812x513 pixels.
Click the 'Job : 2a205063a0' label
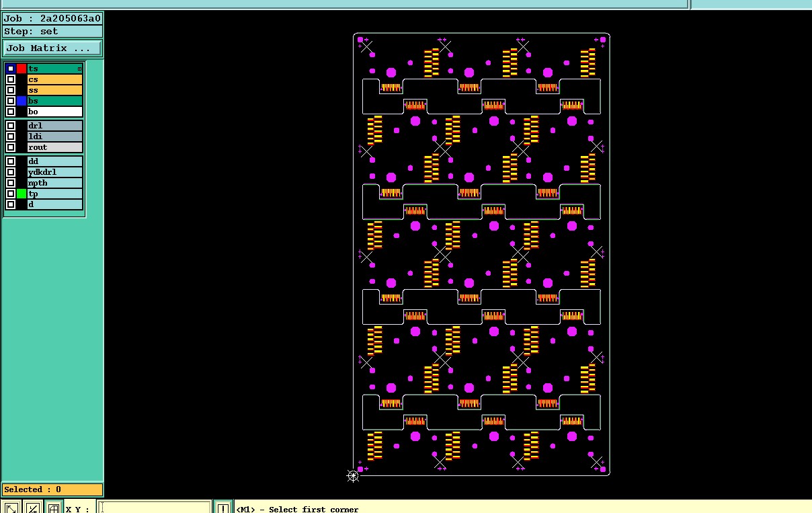click(x=52, y=18)
